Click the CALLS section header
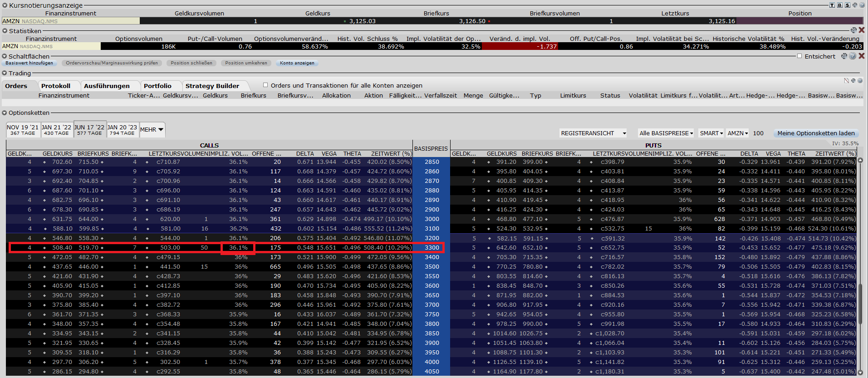The image size is (868, 378). 209,145
